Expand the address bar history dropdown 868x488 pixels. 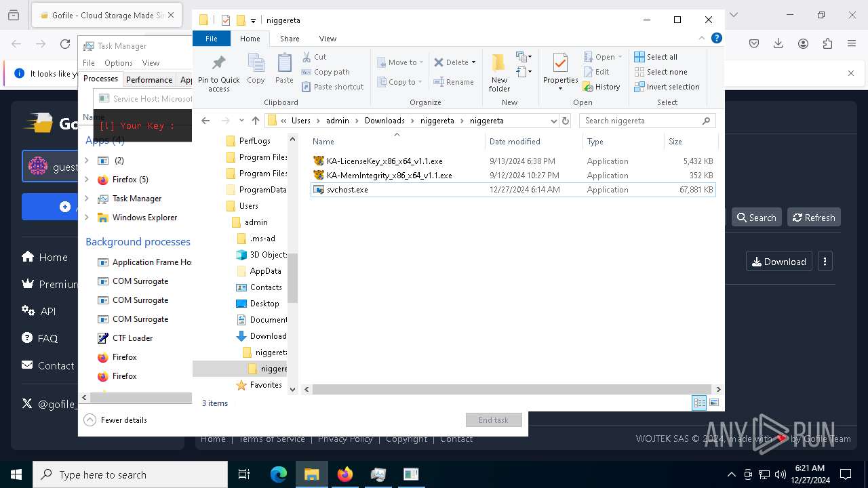(x=554, y=121)
